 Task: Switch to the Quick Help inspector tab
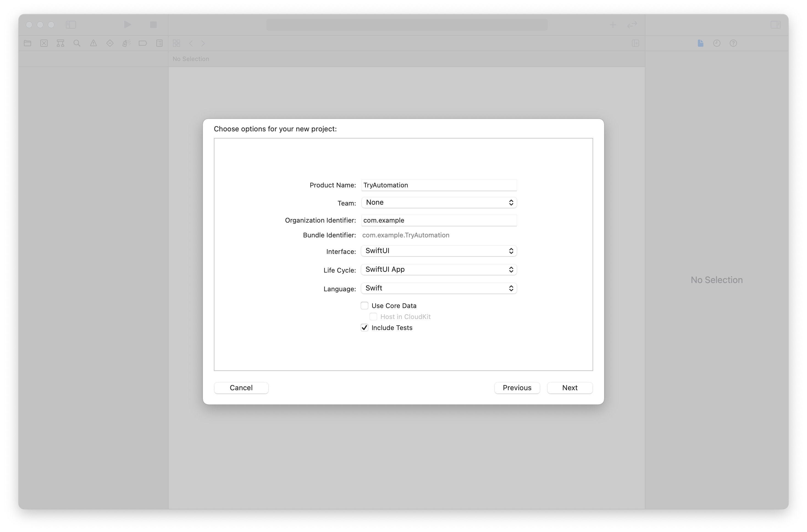(733, 43)
